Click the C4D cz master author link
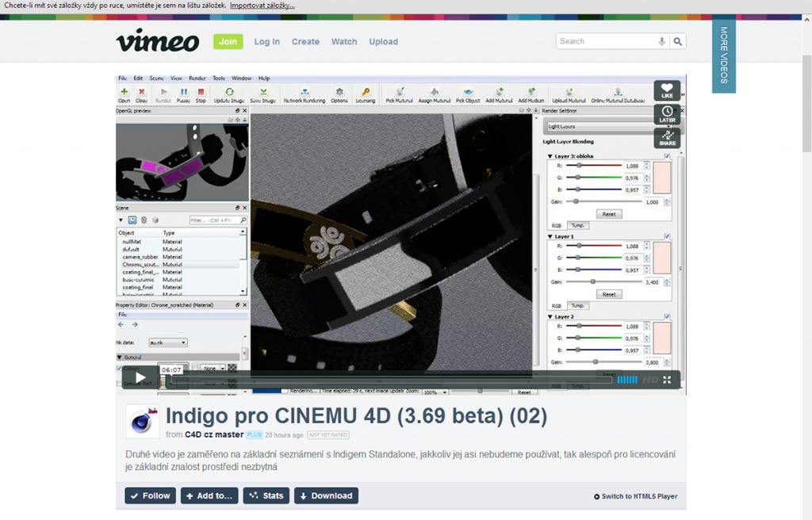The width and height of the screenshot is (812, 520). [x=214, y=434]
